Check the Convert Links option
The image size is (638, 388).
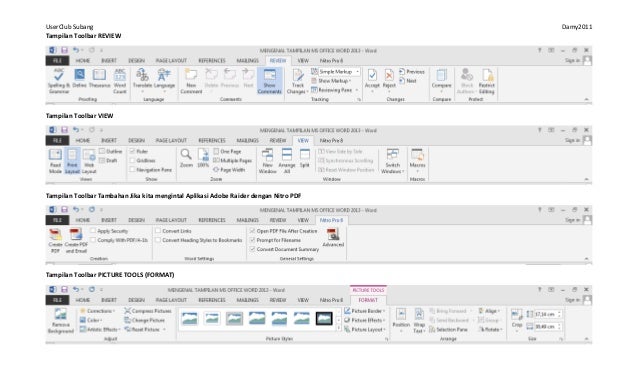click(x=158, y=231)
